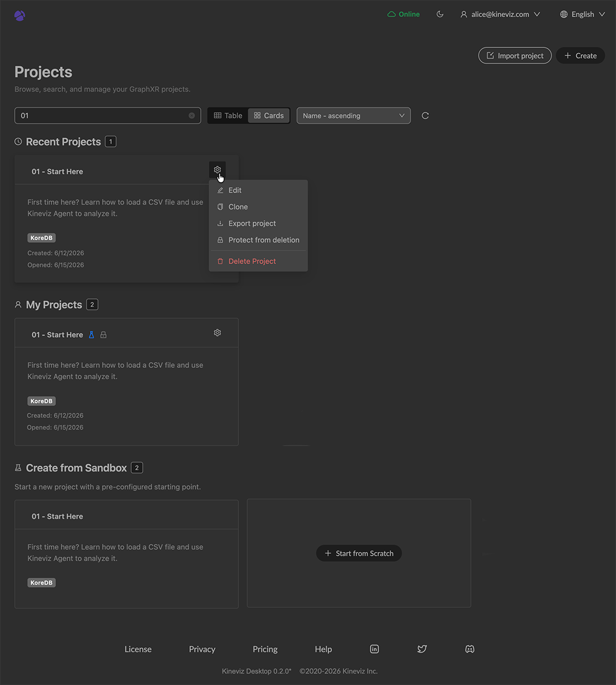Click Kineviz Desktop 0.2.0 version text
This screenshot has height=685, width=616.
(x=257, y=671)
